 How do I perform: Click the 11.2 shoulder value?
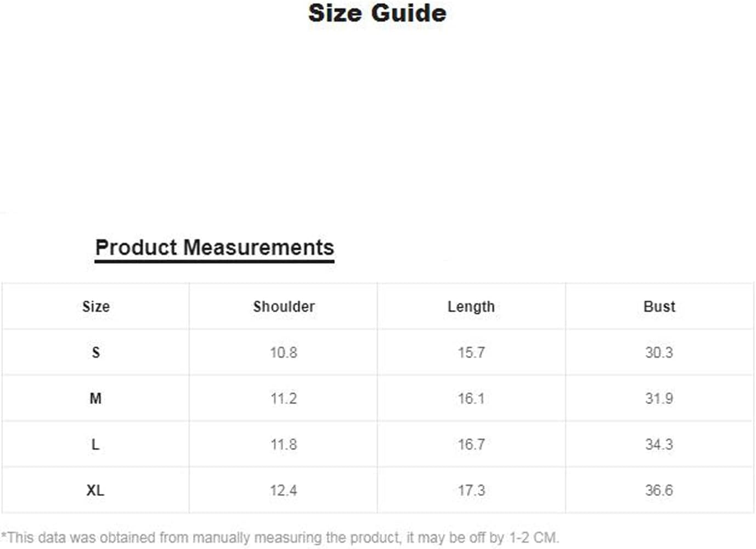[284, 399]
